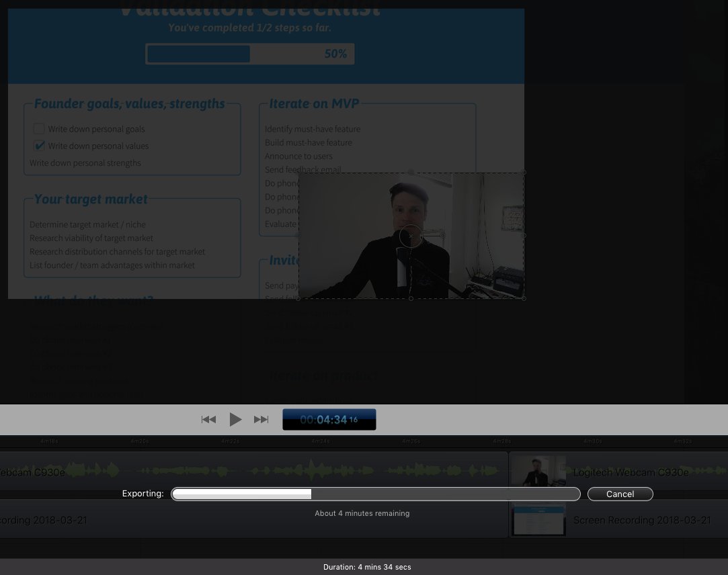Click the 50% checklist progress bar

249,54
